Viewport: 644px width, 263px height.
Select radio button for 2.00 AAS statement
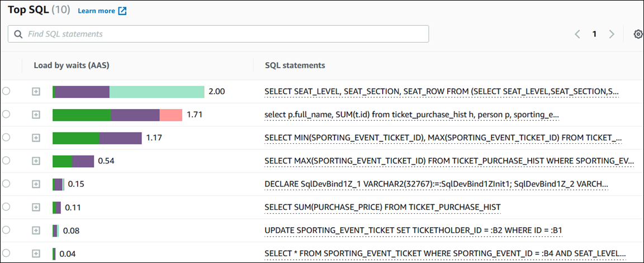(6, 91)
